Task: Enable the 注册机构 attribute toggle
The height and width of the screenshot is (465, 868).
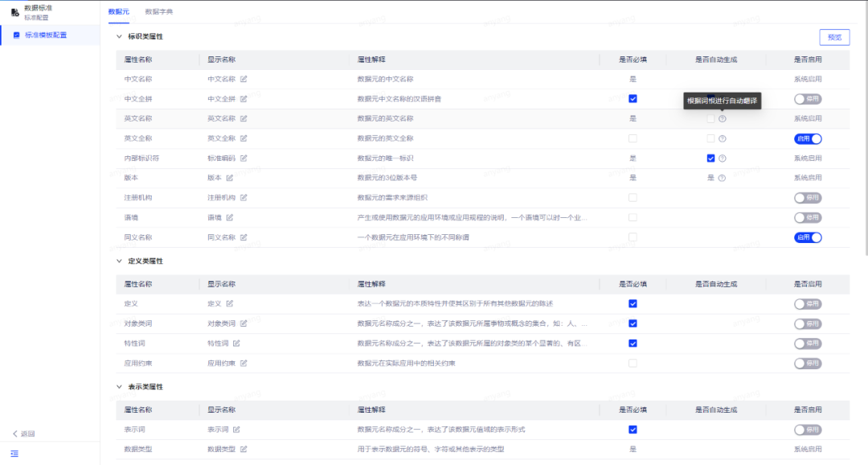Action: [808, 198]
